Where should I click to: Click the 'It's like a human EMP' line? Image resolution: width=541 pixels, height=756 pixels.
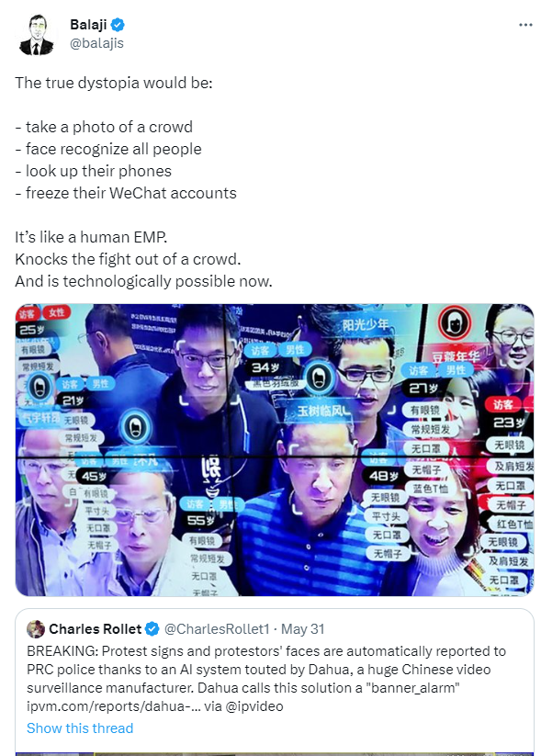(x=91, y=237)
